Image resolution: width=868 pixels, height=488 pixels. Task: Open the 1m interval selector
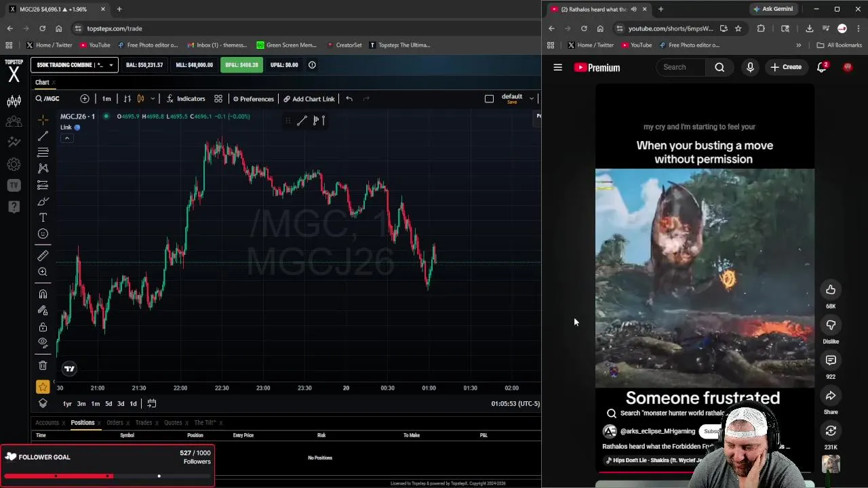pyautogui.click(x=106, y=99)
